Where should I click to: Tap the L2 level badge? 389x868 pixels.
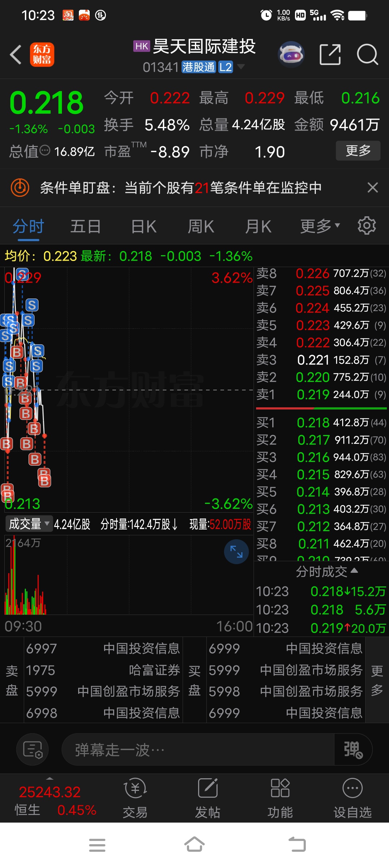point(226,67)
